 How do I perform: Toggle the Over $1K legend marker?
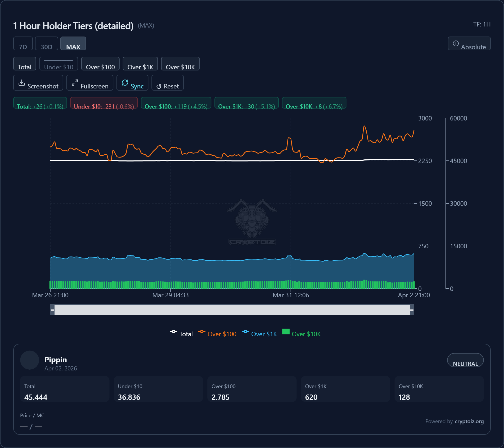[x=245, y=331]
